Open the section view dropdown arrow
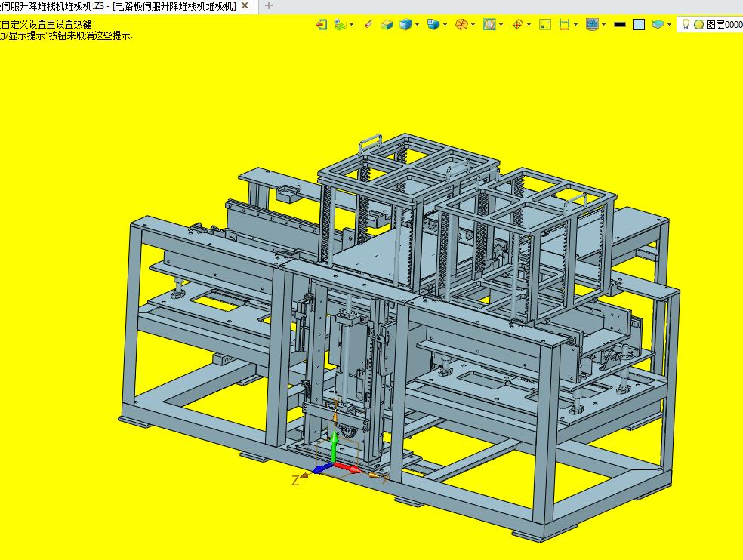Image resolution: width=743 pixels, height=560 pixels. click(x=501, y=25)
